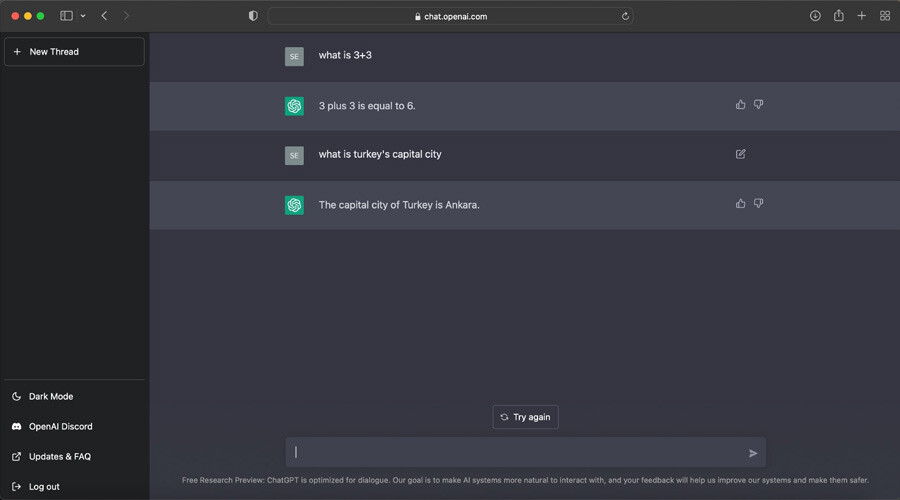Screen dimensions: 900x500
Task: Open Updates & FAQ
Action: 59,456
